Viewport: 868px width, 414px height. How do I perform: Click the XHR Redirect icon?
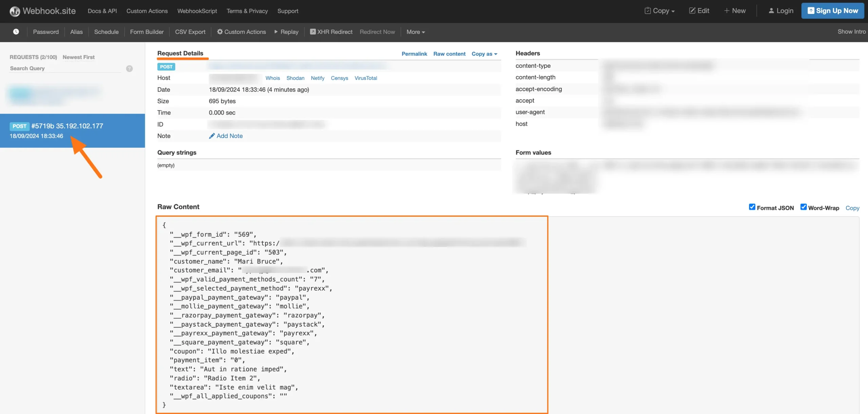click(x=313, y=32)
